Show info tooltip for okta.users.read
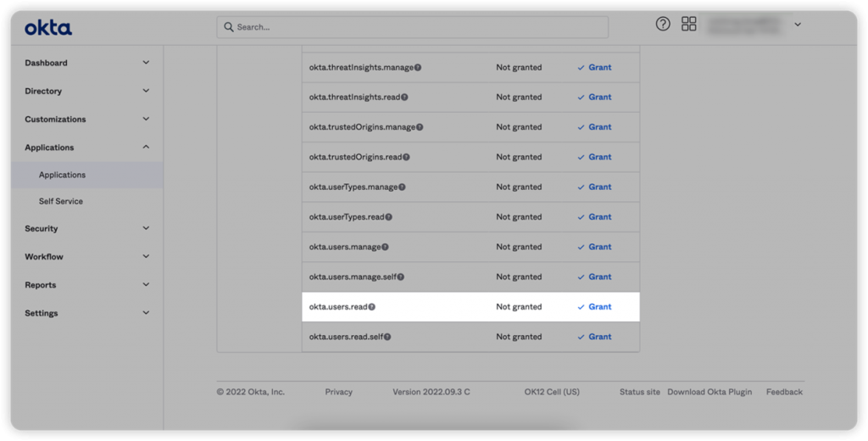 click(371, 307)
